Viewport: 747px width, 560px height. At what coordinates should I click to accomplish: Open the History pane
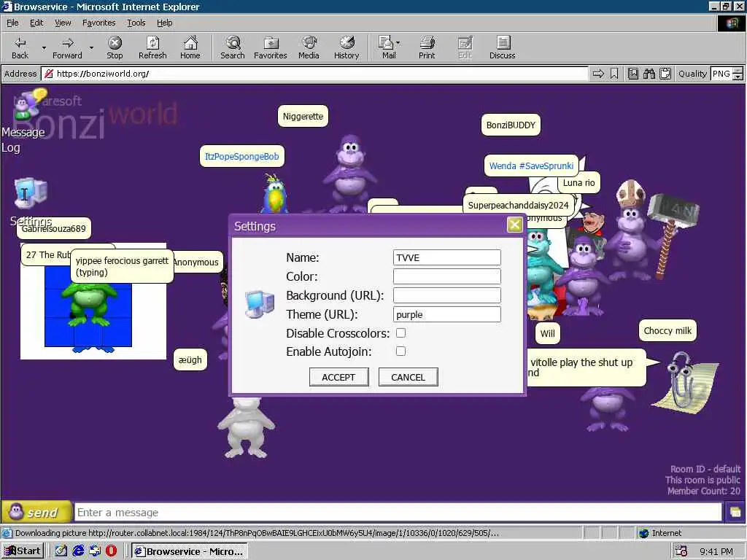tap(347, 47)
